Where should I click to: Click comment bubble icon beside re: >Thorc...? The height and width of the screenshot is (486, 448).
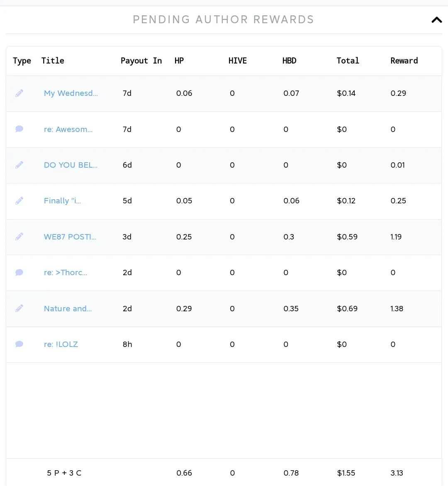coord(19,273)
